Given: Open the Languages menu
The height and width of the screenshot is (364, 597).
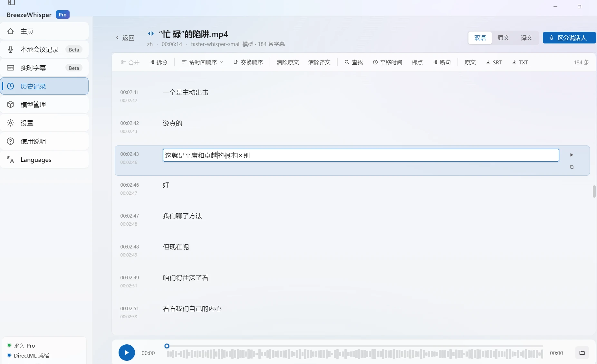Looking at the screenshot, I should pos(44,160).
